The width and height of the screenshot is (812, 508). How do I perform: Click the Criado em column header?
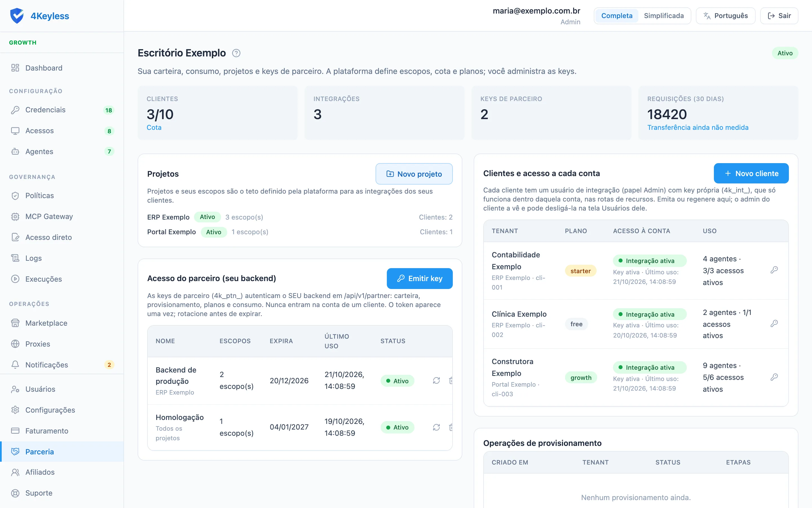(x=510, y=462)
